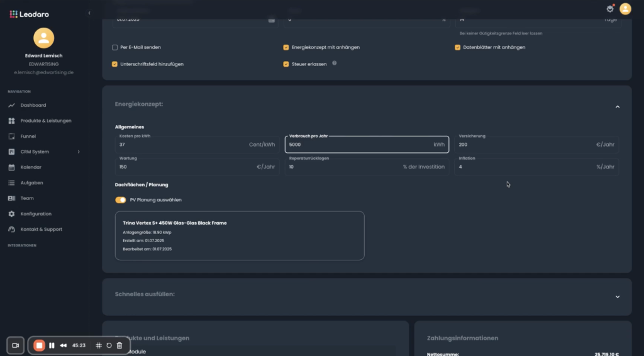Click the recorder timer 45:23
Screen dimensions: 644x356
(79, 346)
